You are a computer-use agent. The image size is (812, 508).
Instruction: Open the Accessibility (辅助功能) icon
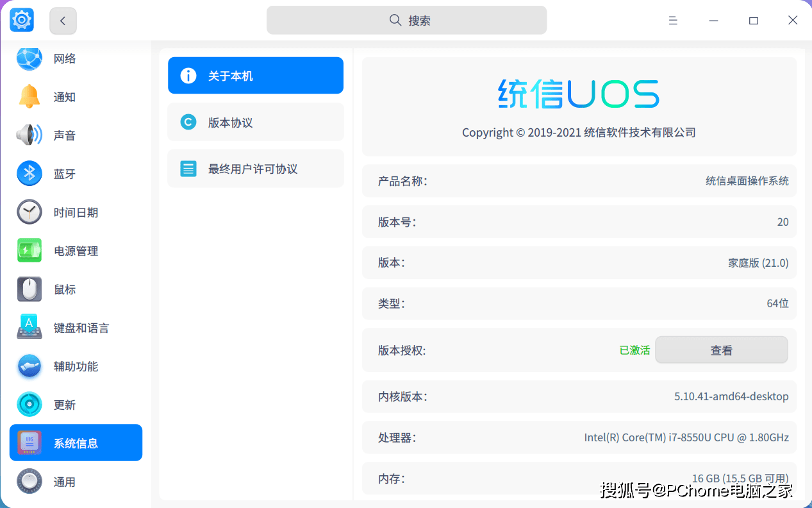point(29,366)
